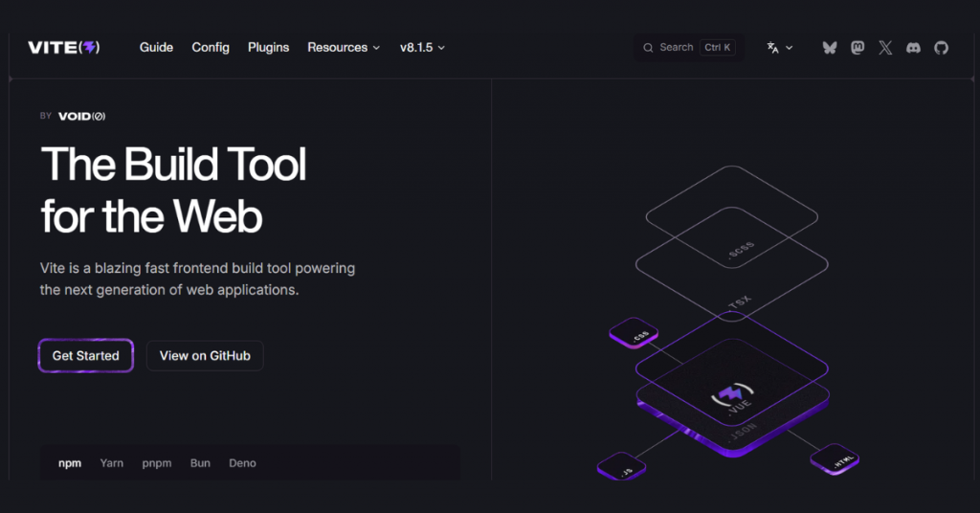Expand the v8.1.5 version dropdown
The height and width of the screenshot is (513, 980).
[422, 48]
